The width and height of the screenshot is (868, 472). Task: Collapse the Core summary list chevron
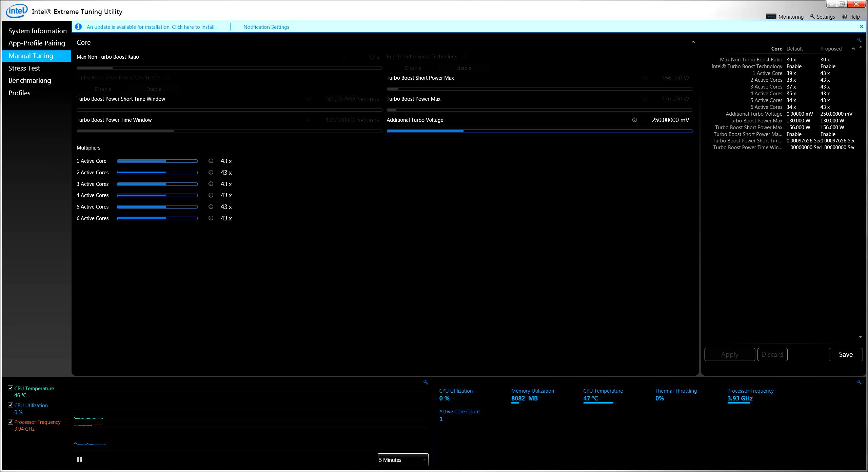tap(853, 49)
